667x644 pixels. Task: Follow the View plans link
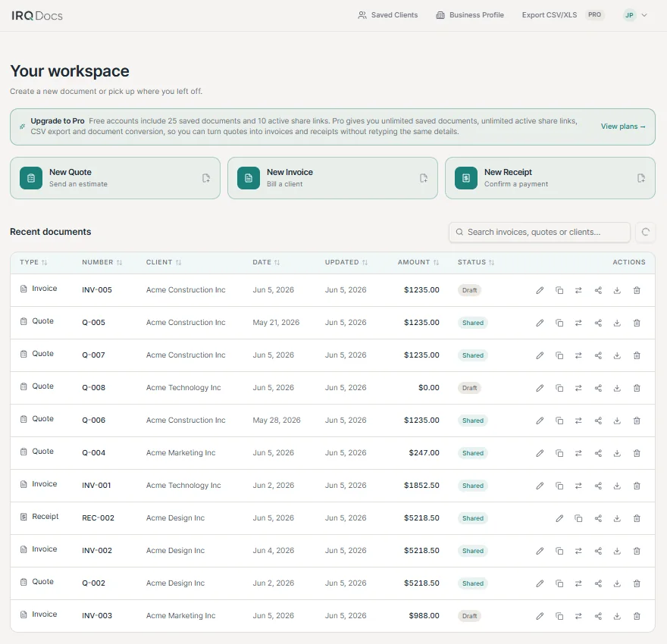pos(623,127)
